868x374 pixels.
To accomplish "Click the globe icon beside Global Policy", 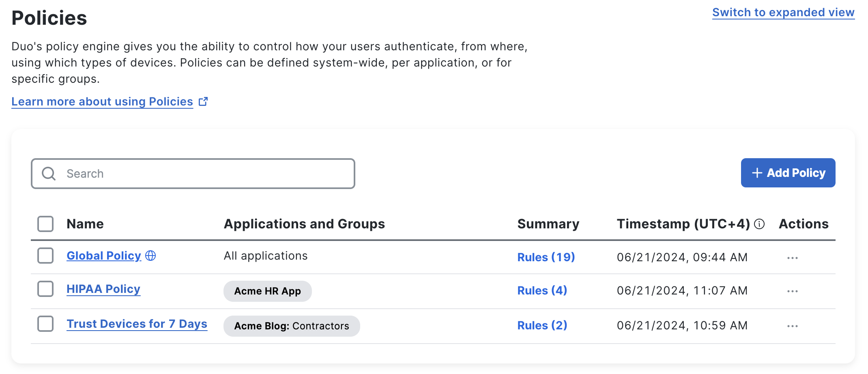I will pyautogui.click(x=150, y=256).
